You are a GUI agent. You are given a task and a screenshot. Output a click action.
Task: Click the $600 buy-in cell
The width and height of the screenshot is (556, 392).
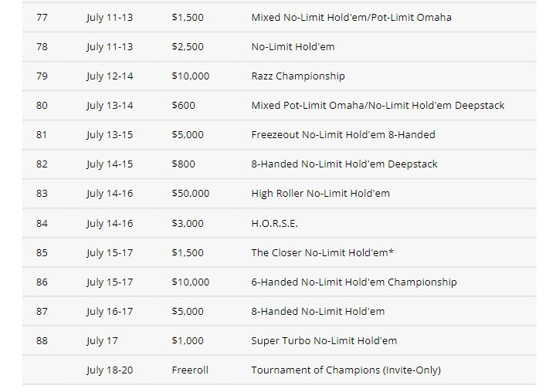pyautogui.click(x=183, y=105)
